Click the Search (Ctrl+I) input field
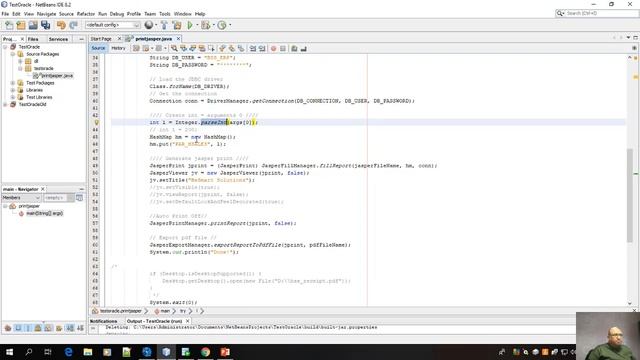Screen dimensions: 640x360 click(601, 13)
